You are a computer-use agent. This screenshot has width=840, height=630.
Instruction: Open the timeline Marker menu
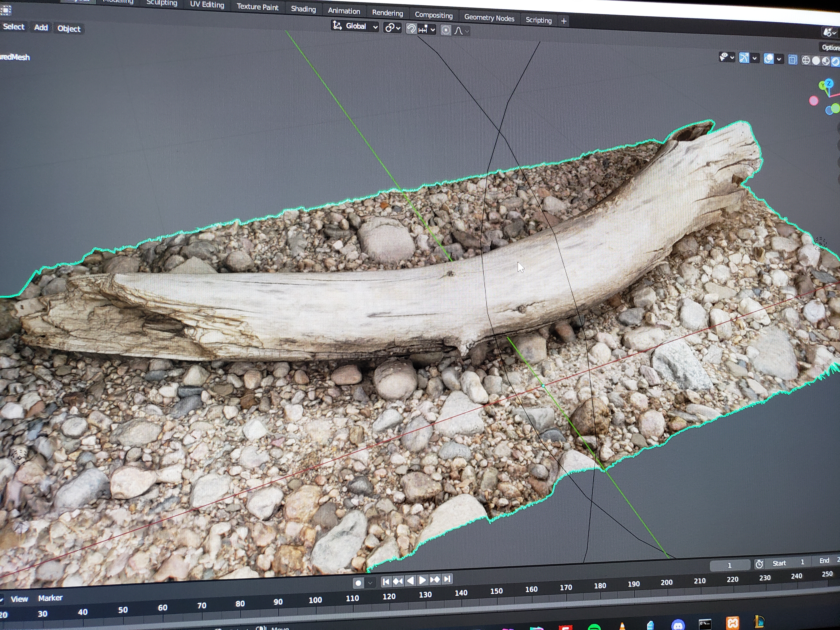50,598
